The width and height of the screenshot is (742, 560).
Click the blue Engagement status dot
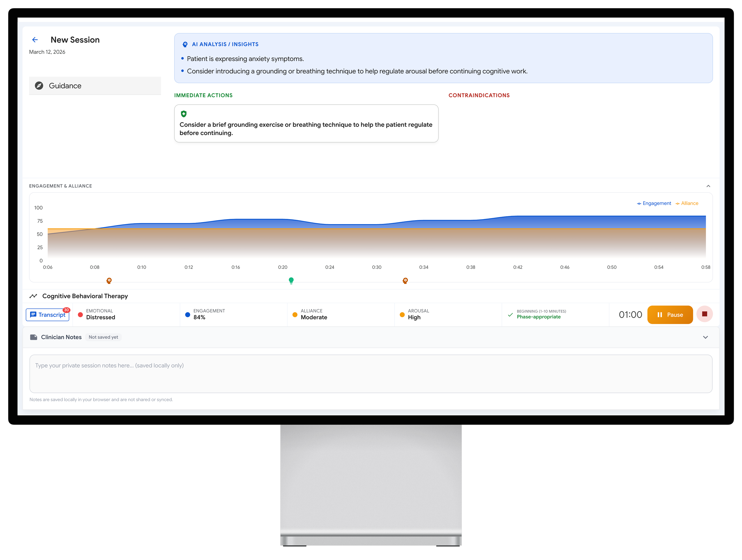(x=187, y=315)
